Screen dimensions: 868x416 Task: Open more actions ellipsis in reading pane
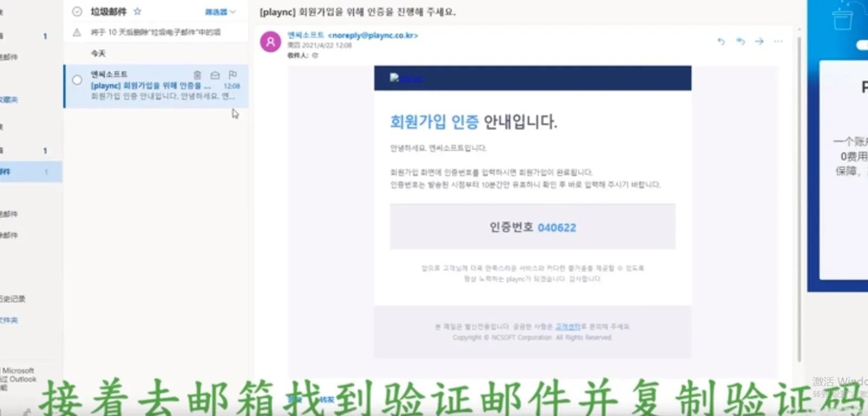tap(778, 41)
